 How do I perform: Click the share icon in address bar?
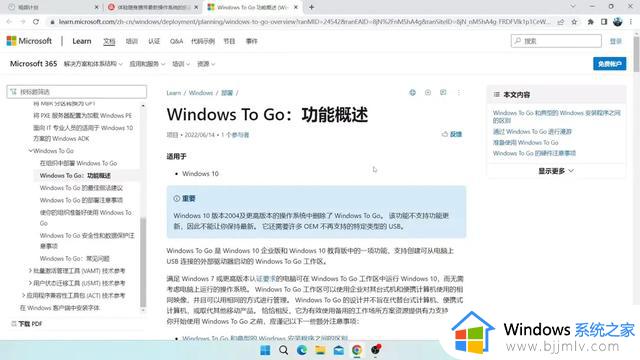pyautogui.click(x=561, y=22)
